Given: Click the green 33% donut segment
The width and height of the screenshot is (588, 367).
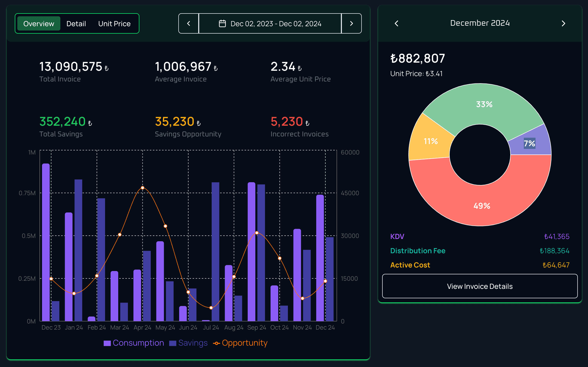Looking at the screenshot, I should 484,104.
